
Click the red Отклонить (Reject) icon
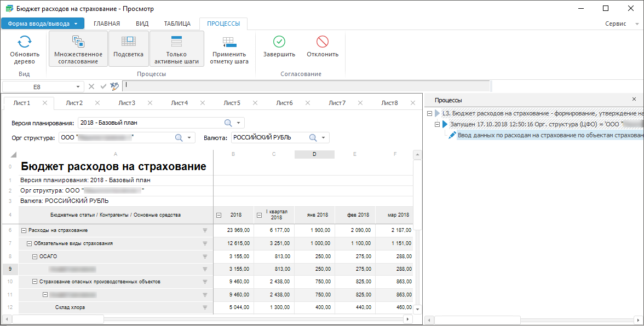(x=323, y=42)
